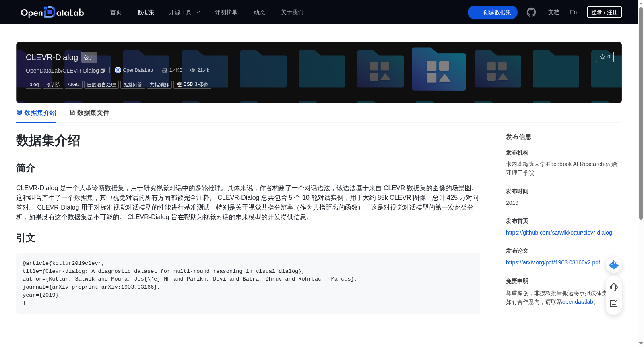Open the 评测榜单 navigation item
The height and width of the screenshot is (347, 644).
coord(226,12)
